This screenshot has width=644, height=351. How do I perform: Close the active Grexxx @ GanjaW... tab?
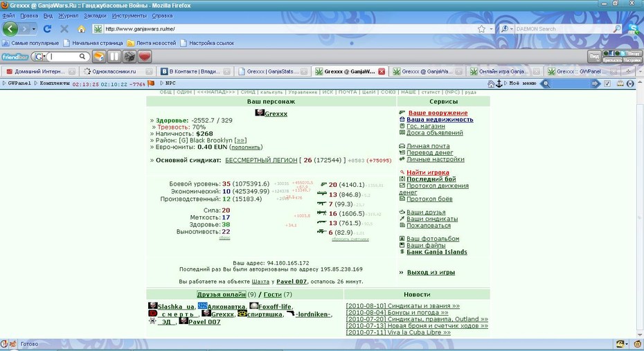(x=382, y=71)
